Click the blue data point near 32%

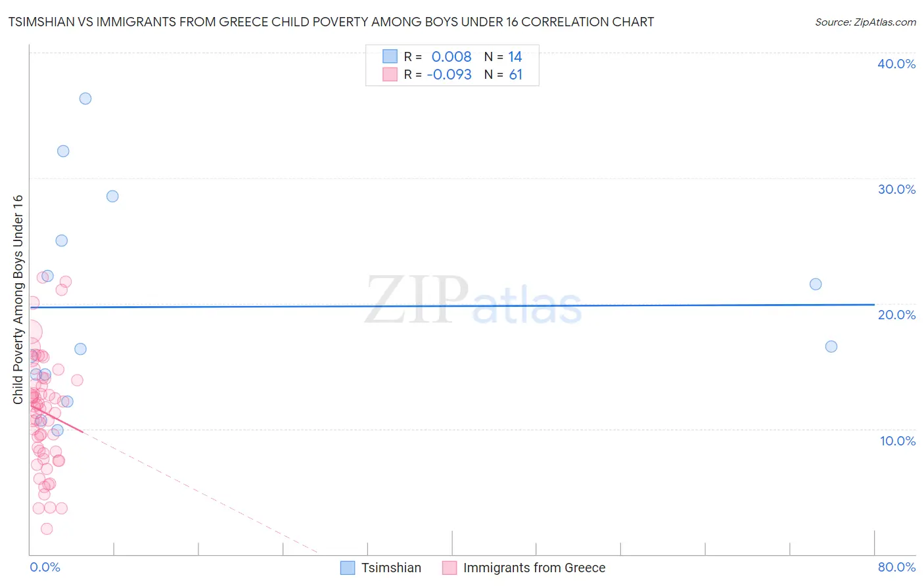click(x=63, y=151)
